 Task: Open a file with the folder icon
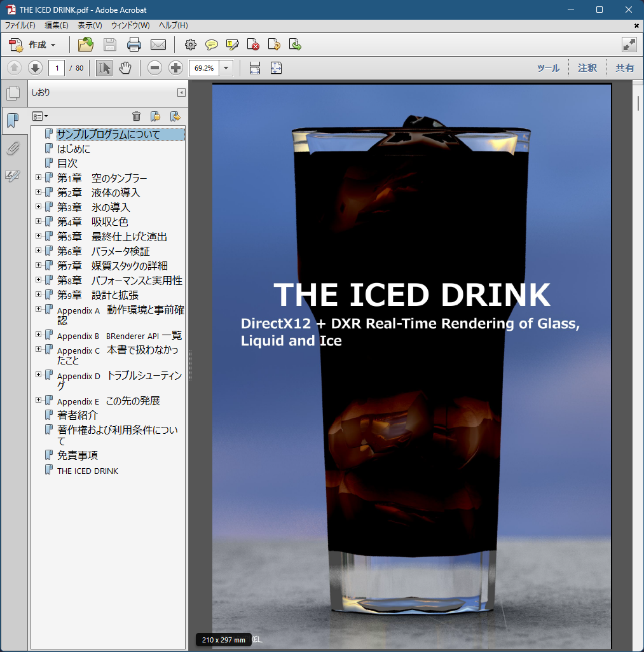click(85, 45)
